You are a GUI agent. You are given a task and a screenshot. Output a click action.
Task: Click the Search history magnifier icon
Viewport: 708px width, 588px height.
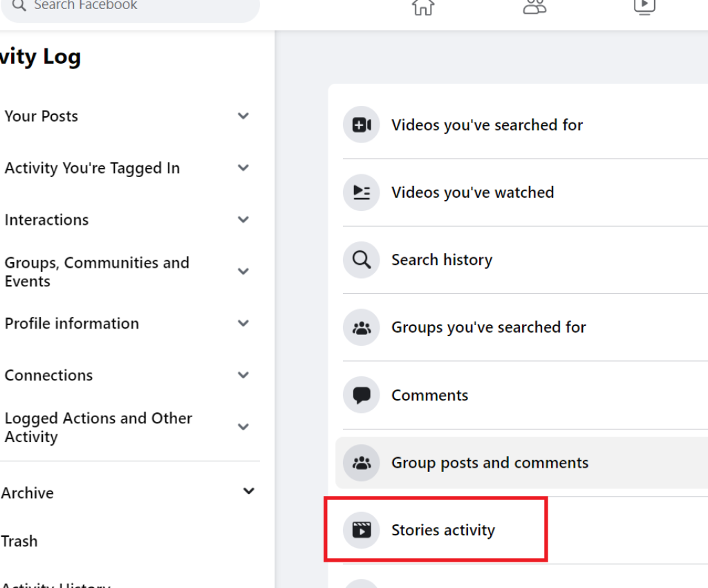tap(361, 259)
